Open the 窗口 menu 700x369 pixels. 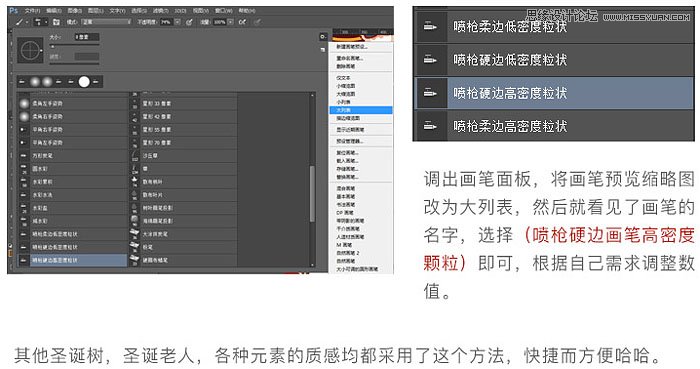click(x=223, y=10)
